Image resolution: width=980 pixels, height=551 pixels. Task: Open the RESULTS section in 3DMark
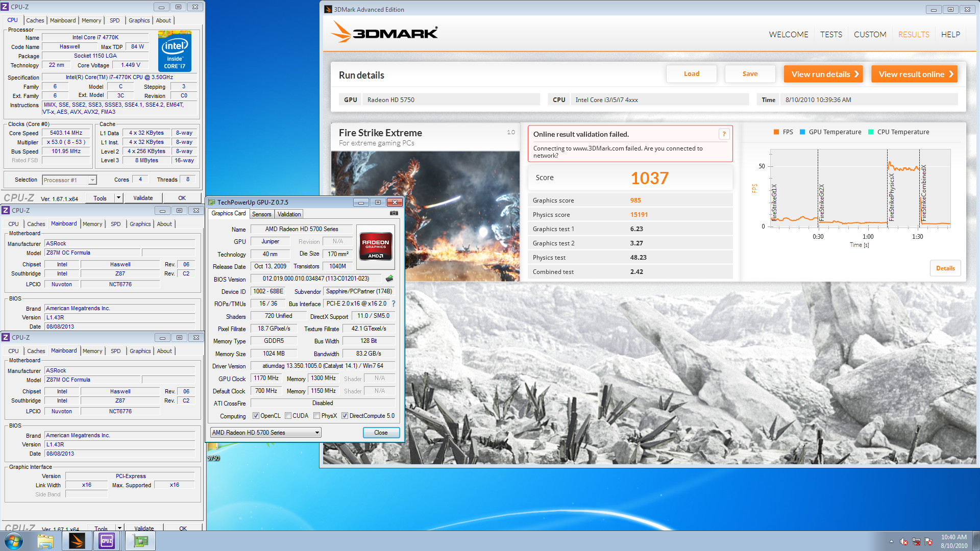coord(914,34)
